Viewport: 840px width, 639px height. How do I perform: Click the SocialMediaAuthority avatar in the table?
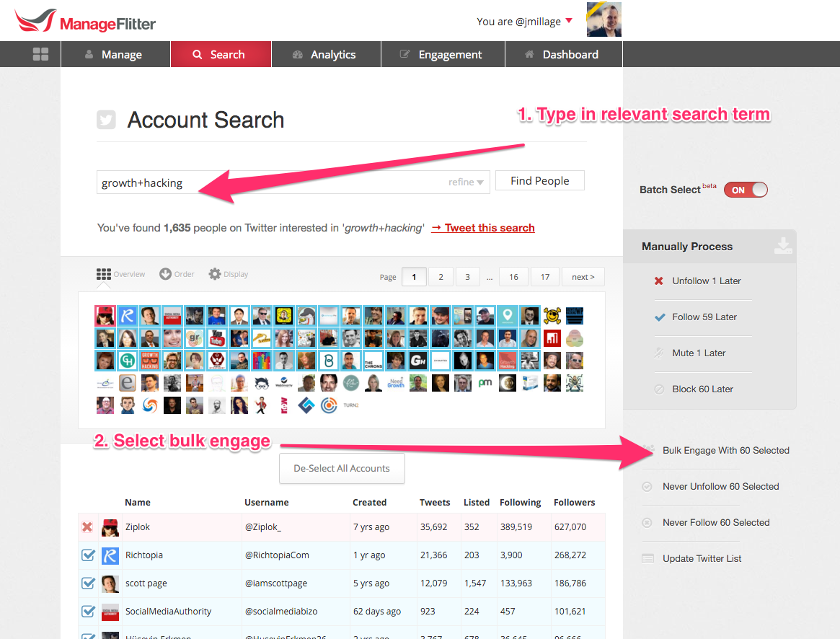point(110,612)
